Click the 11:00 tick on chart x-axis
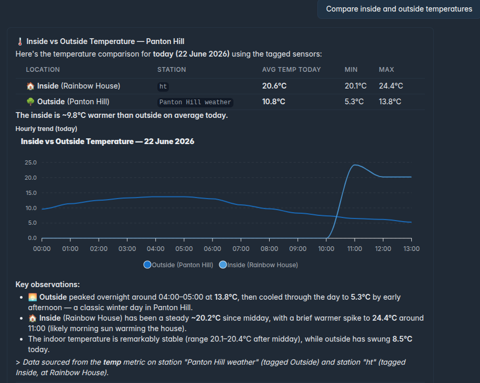The image size is (480, 383). click(x=354, y=249)
